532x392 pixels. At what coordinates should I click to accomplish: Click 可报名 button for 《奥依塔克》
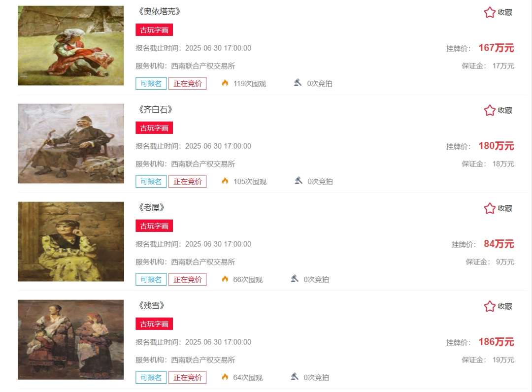point(151,83)
